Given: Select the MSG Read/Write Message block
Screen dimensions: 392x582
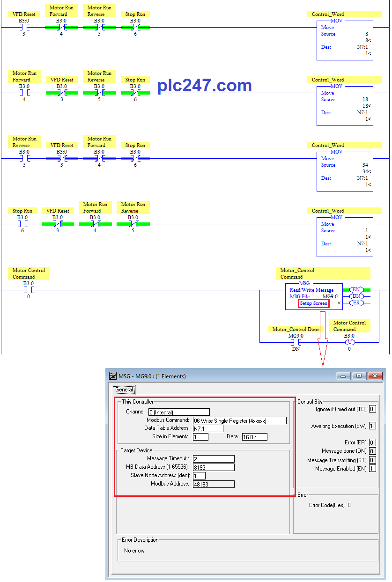Looking at the screenshot, I should tap(314, 296).
